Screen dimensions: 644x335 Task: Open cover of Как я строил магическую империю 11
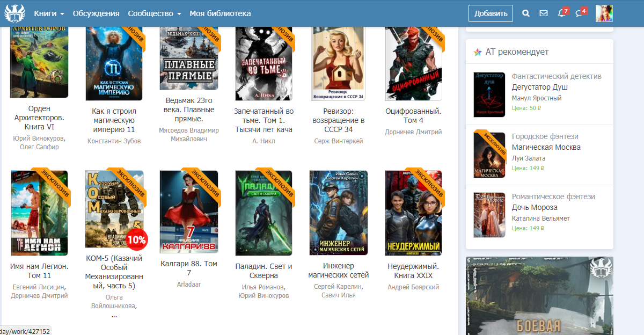point(114,63)
